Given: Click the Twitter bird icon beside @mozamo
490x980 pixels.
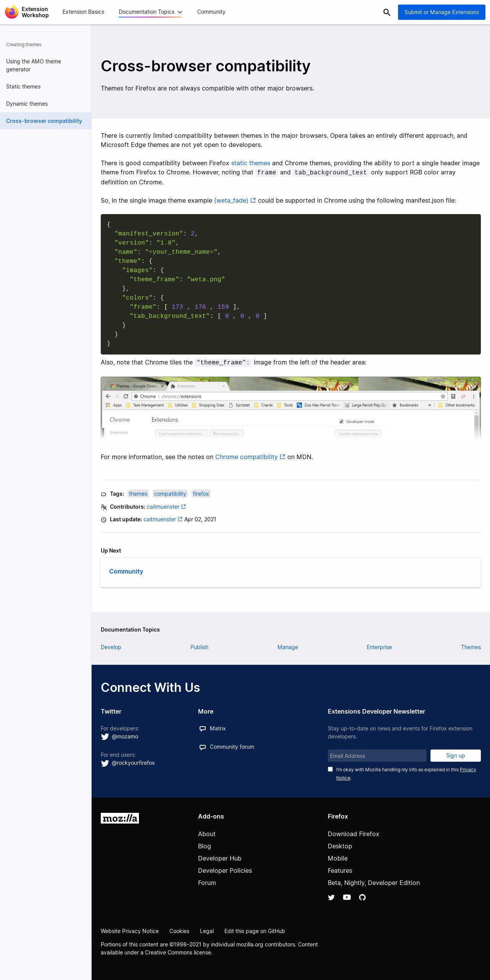Looking at the screenshot, I should coord(105,737).
